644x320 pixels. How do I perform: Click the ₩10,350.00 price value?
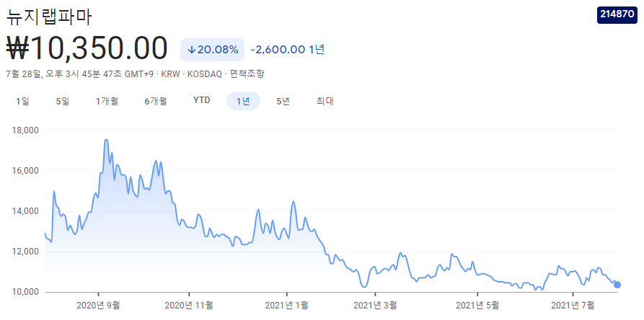click(x=87, y=48)
